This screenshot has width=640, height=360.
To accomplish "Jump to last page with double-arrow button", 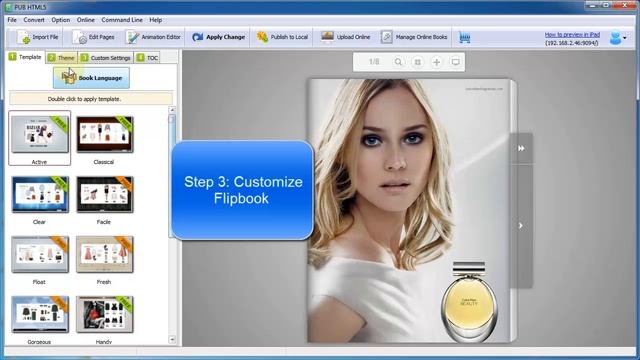I will point(521,148).
